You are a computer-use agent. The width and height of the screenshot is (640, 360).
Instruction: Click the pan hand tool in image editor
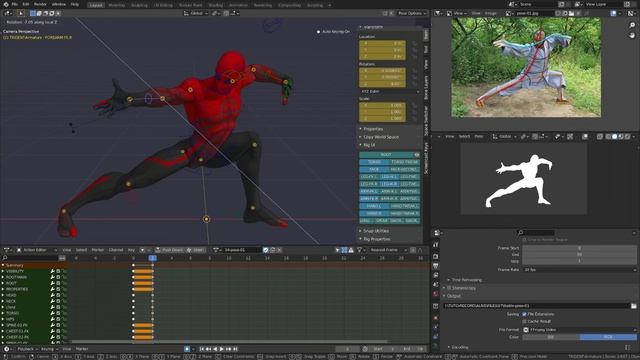(x=632, y=36)
